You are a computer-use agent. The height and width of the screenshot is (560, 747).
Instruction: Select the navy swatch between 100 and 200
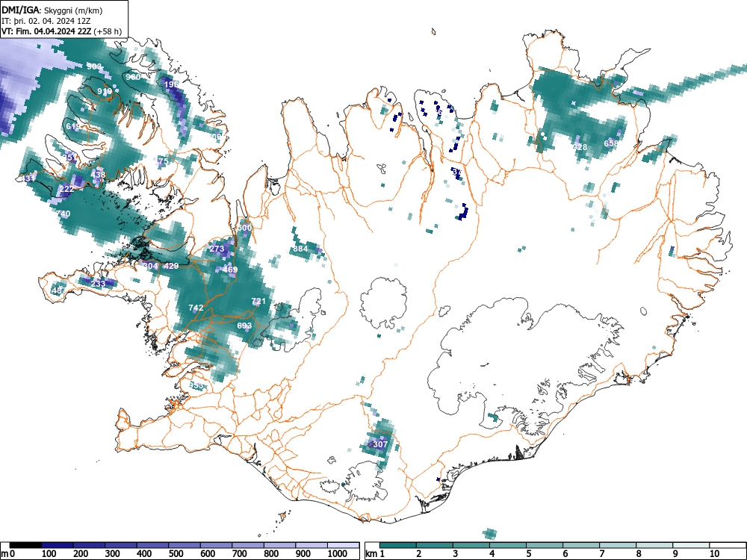(58, 545)
